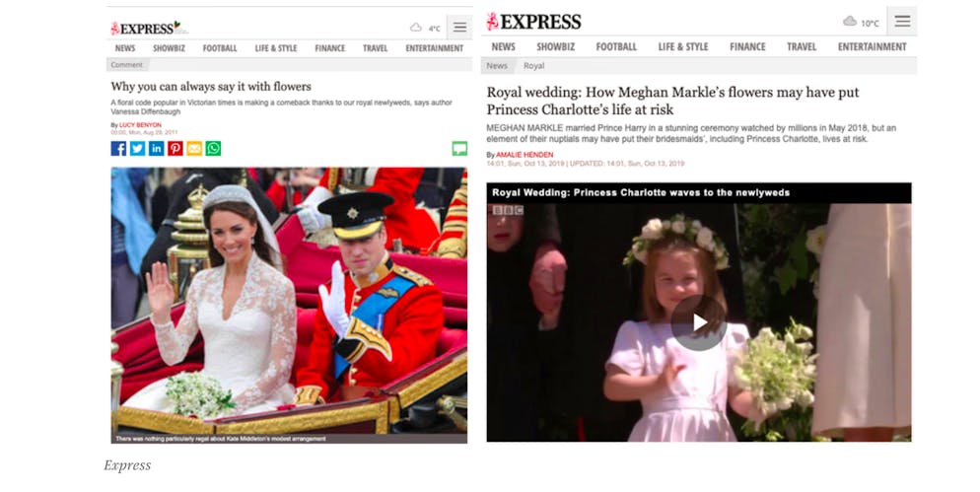Click the Royal breadcrumb tab
The width and height of the screenshot is (980, 492).
[x=533, y=66]
